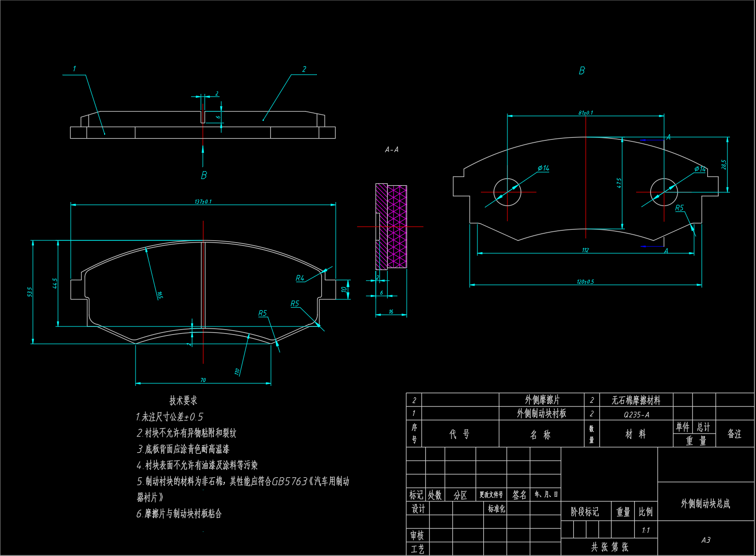Click the 总计 header cell
The width and height of the screenshot is (756, 556).
click(703, 427)
